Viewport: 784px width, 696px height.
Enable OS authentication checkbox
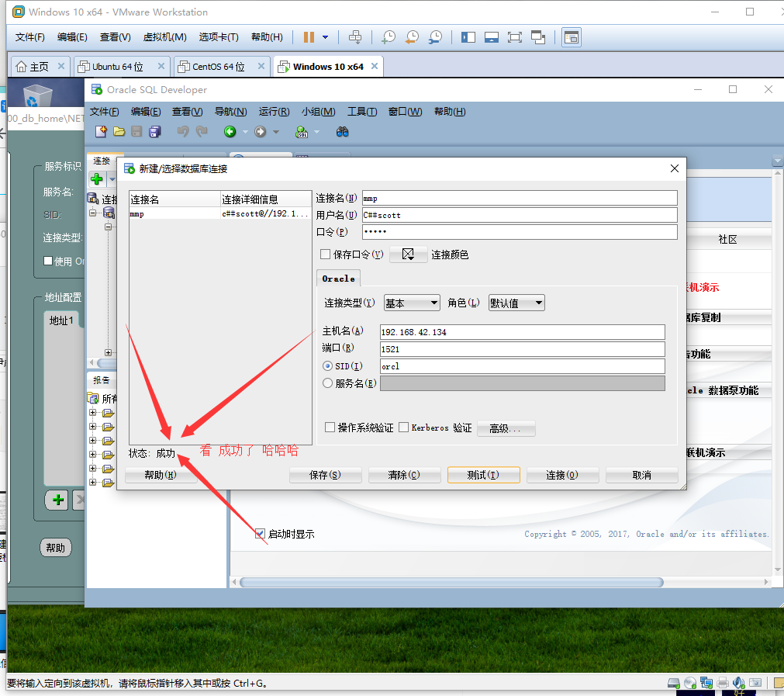click(x=330, y=427)
